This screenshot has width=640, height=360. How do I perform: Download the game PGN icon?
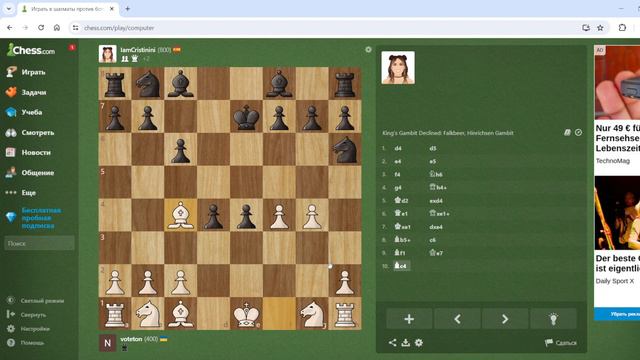pyautogui.click(x=405, y=343)
